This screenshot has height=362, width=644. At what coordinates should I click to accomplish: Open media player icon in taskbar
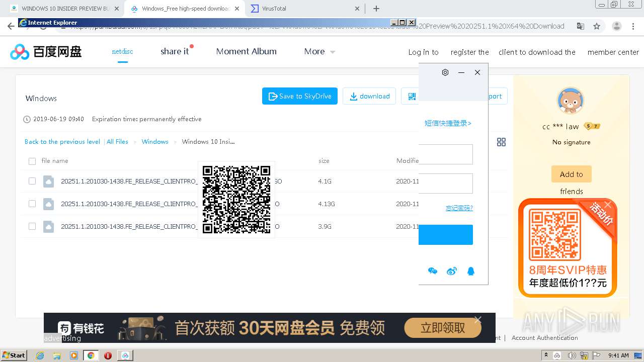point(74,355)
